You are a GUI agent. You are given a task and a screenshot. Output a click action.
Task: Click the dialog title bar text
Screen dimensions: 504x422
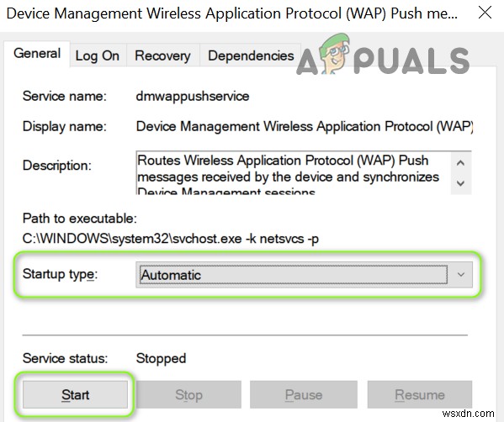coord(232,13)
